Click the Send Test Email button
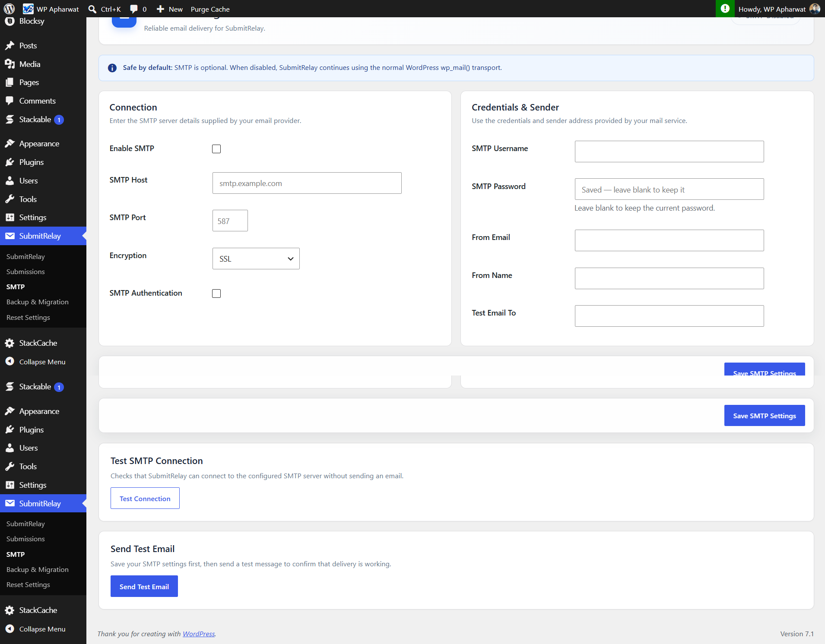Image resolution: width=825 pixels, height=644 pixels. (x=144, y=586)
